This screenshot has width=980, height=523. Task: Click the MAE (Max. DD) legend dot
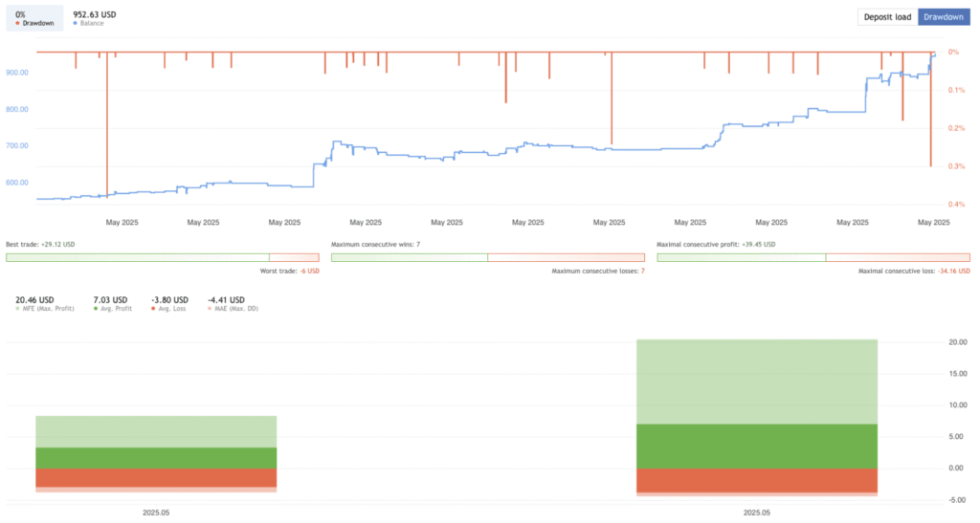(211, 309)
